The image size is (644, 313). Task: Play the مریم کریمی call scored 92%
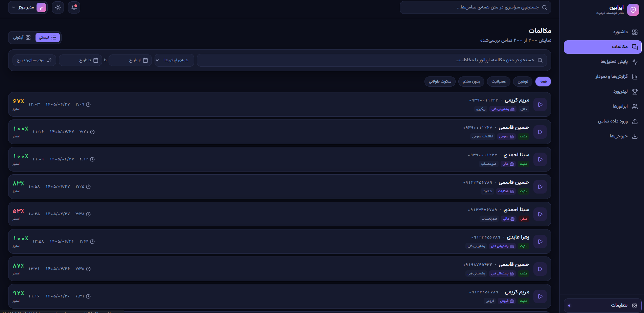540,296
